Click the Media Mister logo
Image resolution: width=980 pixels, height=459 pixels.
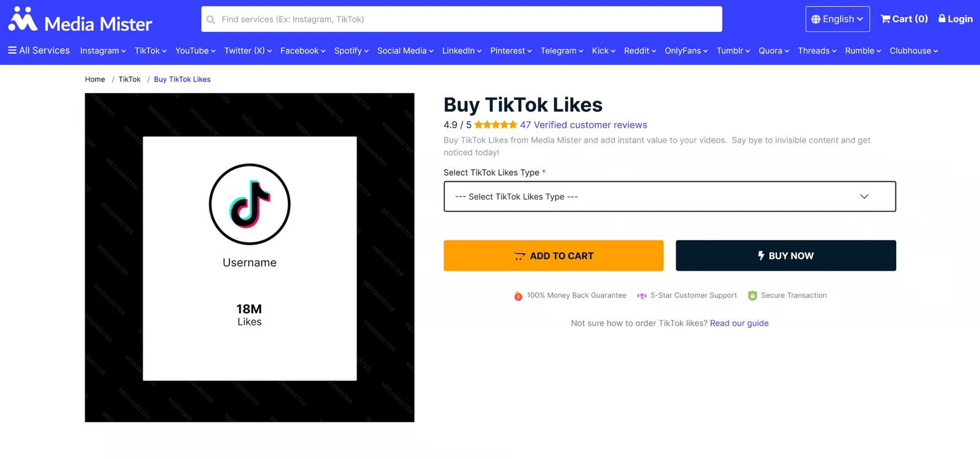[80, 20]
